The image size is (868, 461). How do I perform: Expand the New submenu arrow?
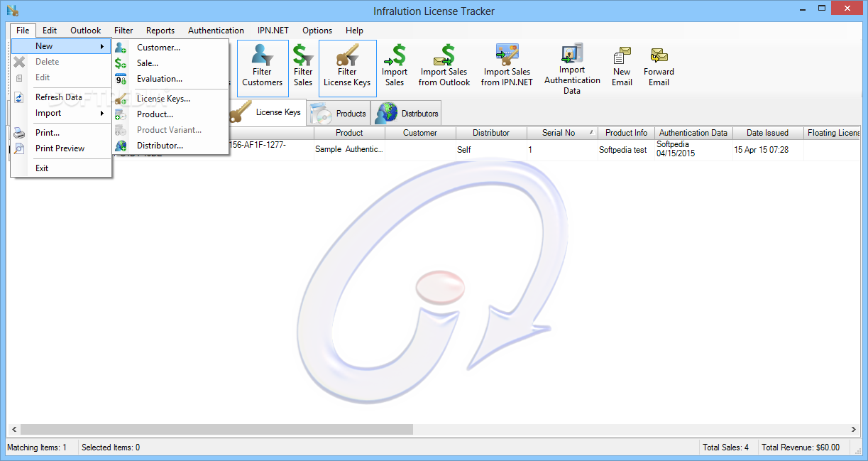pyautogui.click(x=102, y=46)
